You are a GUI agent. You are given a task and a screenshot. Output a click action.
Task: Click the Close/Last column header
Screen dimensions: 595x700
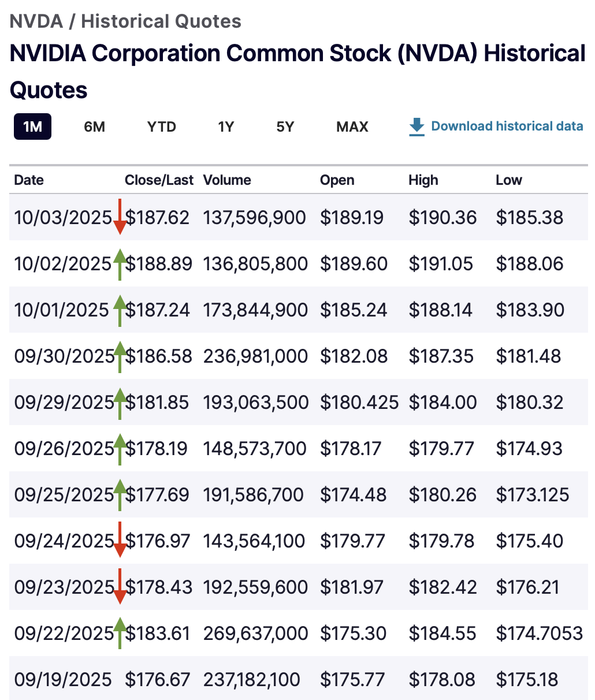(x=159, y=180)
